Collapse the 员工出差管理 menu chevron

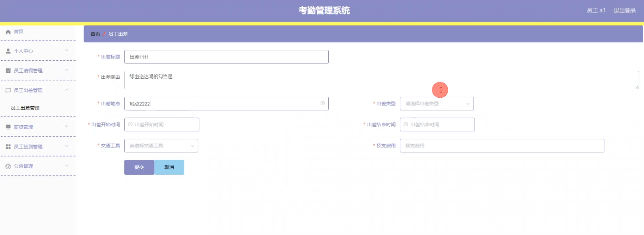click(x=67, y=90)
